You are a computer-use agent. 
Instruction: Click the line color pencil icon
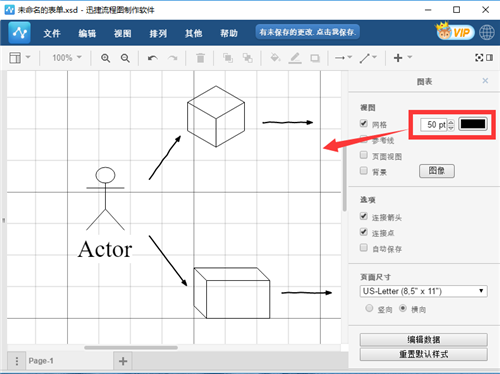295,58
